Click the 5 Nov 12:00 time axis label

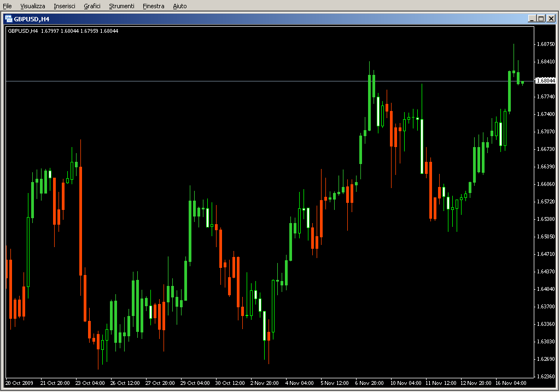click(334, 383)
